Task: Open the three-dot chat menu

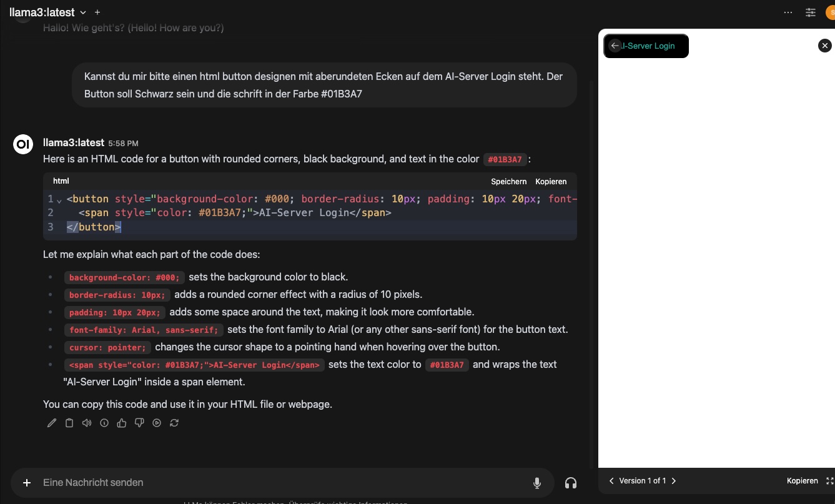Action: [788, 12]
